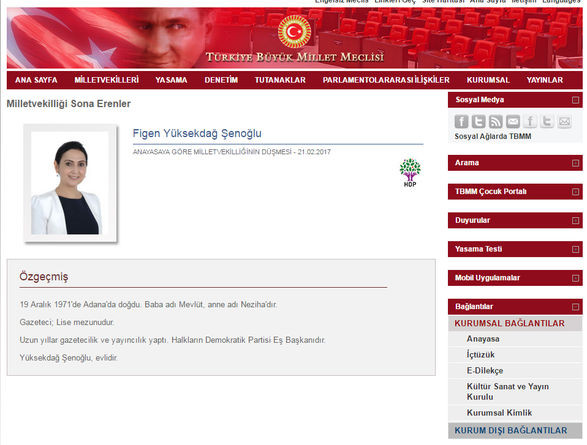This screenshot has width=587, height=445.
Task: Click the light gray Facebook share icon
Action: pos(530,122)
